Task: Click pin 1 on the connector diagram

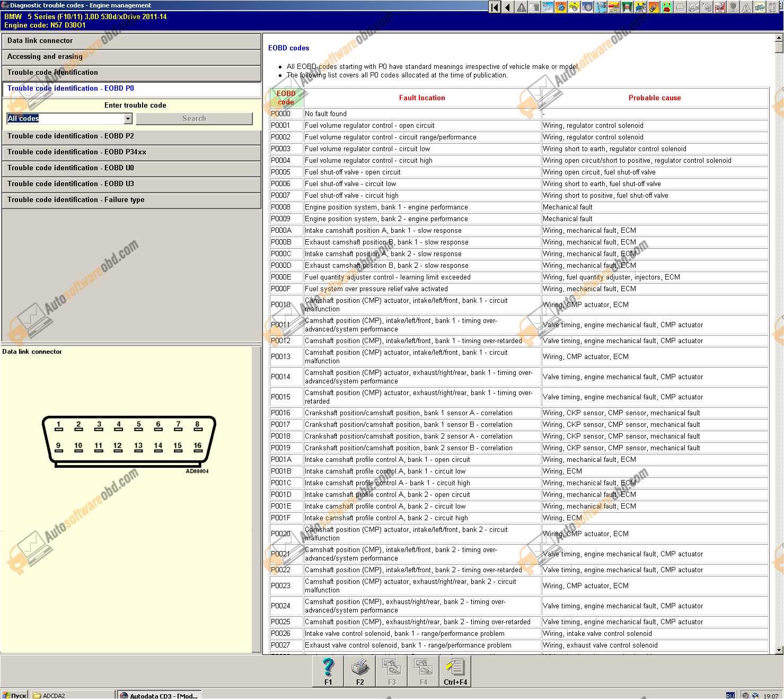Action: tap(58, 426)
